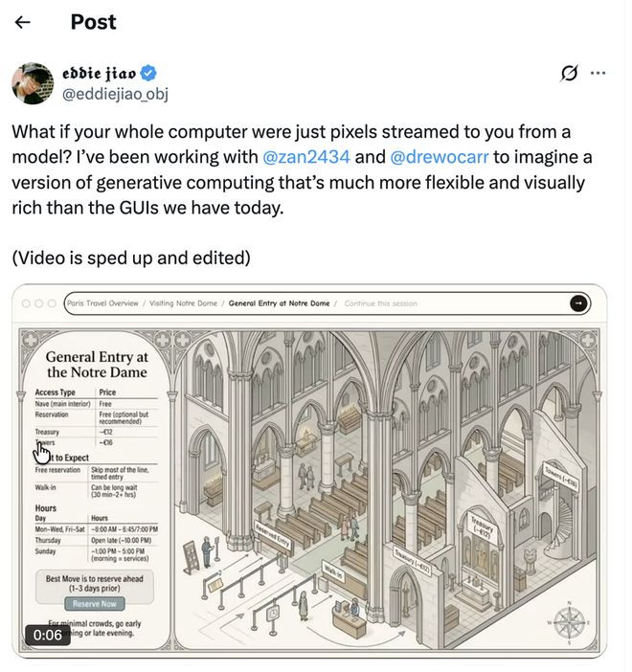This screenshot has width=632, height=672.
Task: Click the 0:06 video timestamp badge
Action: pos(47,635)
